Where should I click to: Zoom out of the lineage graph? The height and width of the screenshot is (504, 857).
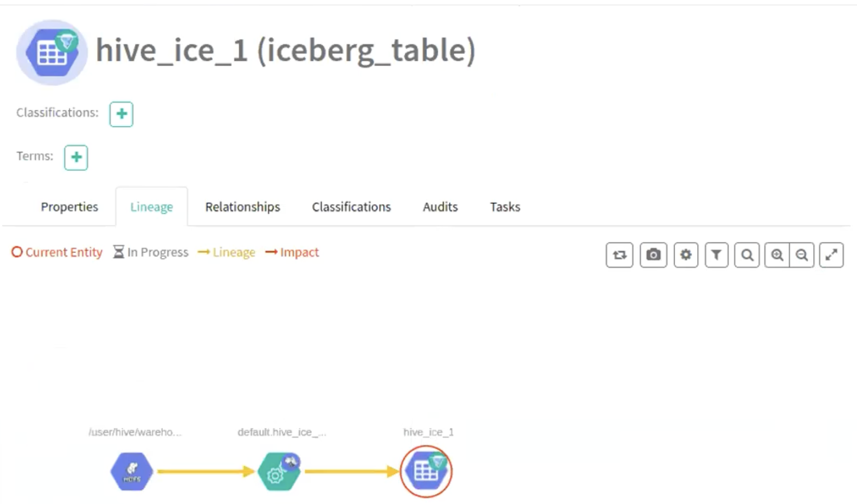tap(802, 255)
